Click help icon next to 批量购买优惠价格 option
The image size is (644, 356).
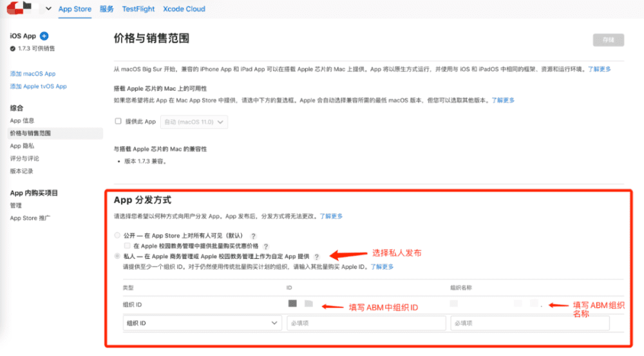tap(266, 247)
